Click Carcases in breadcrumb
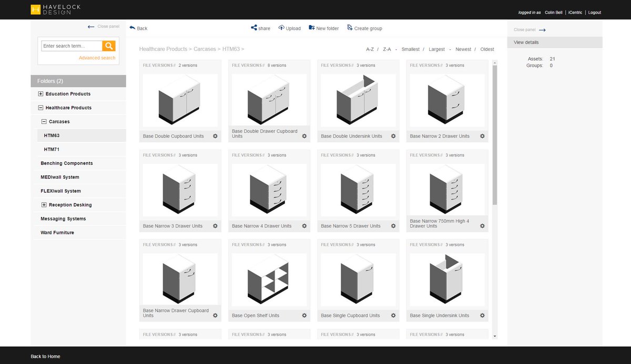The height and width of the screenshot is (364, 631). [x=205, y=49]
